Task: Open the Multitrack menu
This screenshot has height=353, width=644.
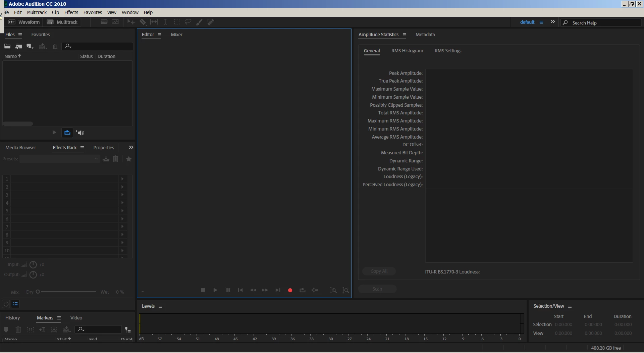Action: pos(37,12)
